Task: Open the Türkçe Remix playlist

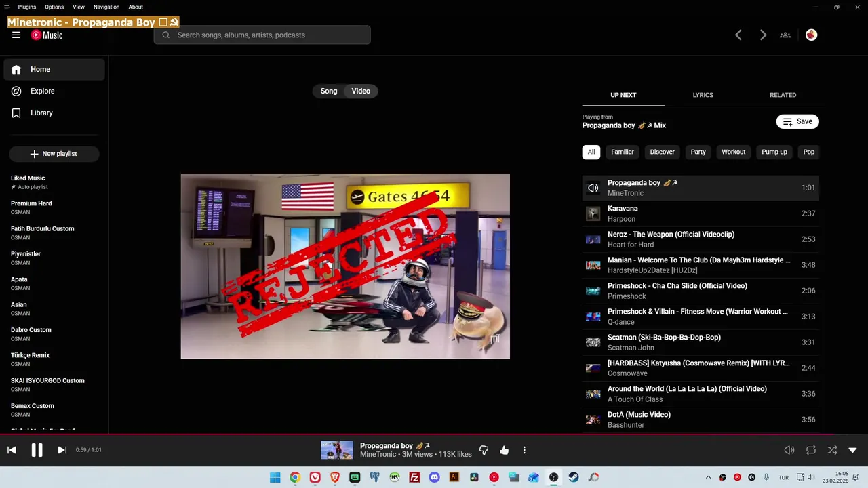Action: [54, 359]
